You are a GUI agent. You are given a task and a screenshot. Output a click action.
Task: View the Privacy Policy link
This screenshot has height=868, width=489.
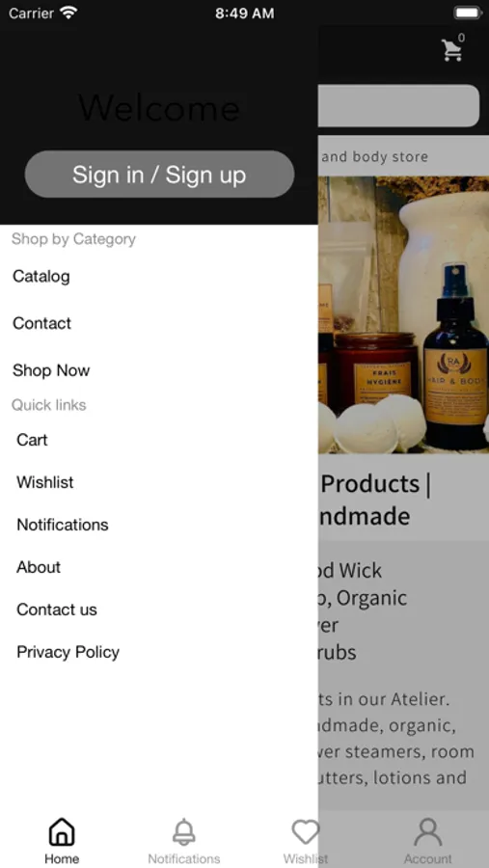tap(68, 652)
